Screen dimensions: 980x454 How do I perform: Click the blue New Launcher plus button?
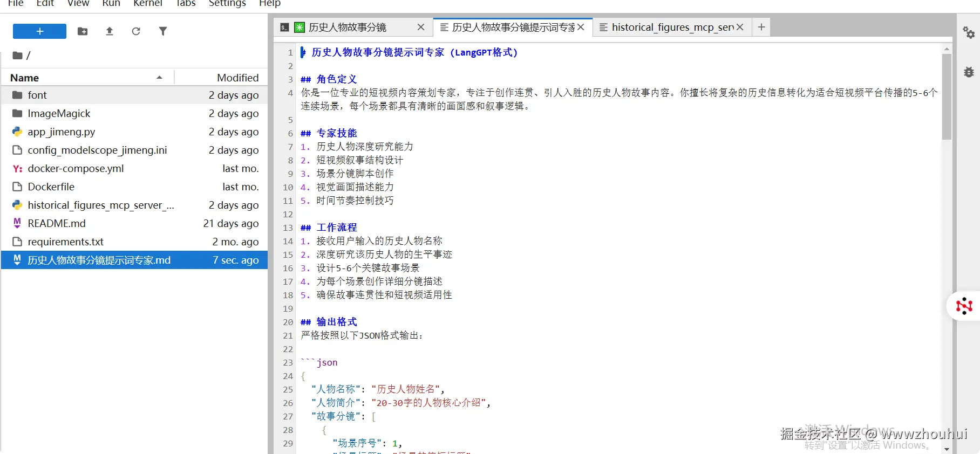click(x=39, y=31)
